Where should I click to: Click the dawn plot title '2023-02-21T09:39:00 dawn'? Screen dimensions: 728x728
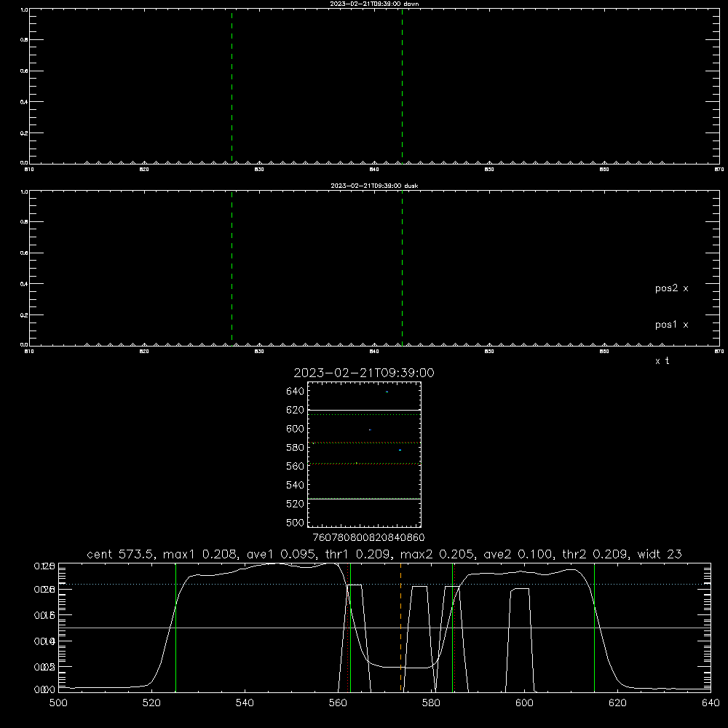(374, 4)
